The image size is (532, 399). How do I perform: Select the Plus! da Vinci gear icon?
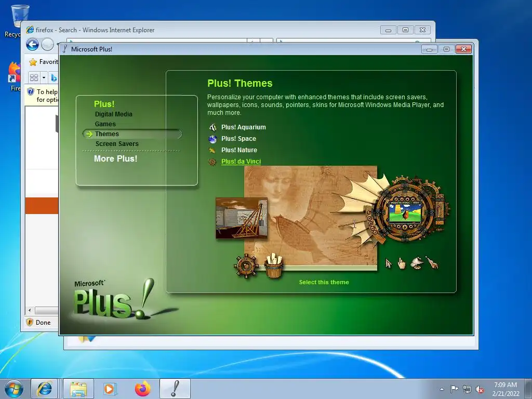(212, 162)
